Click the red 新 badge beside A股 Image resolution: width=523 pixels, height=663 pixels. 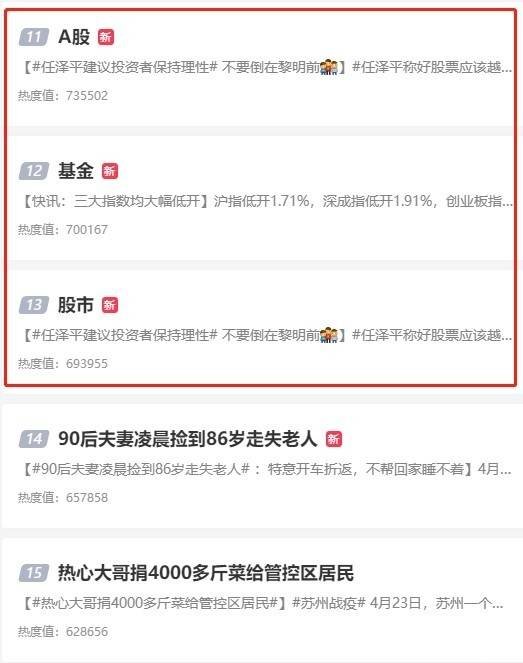[106, 37]
